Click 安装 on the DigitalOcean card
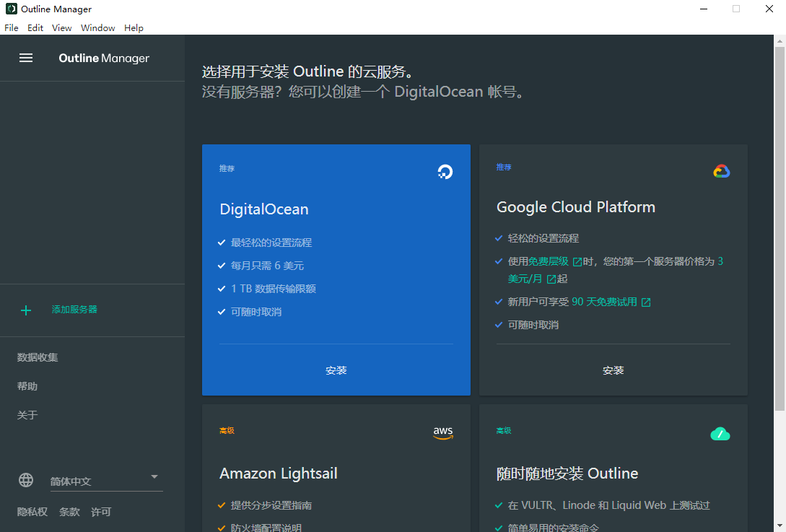 tap(336, 370)
